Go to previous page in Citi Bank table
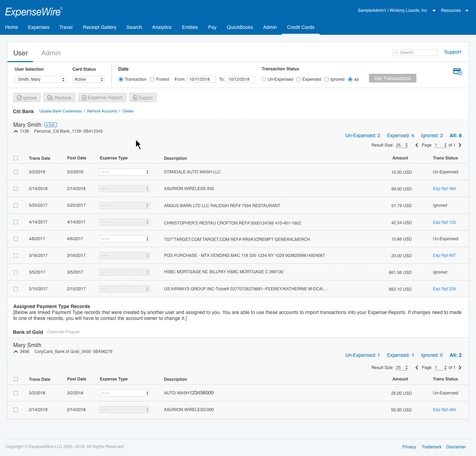 (417, 145)
